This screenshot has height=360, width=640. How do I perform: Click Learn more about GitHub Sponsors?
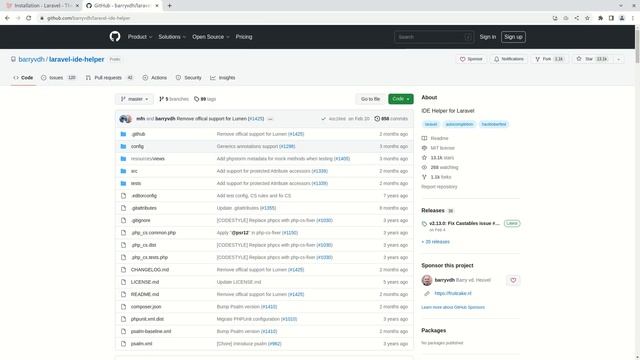[453, 307]
